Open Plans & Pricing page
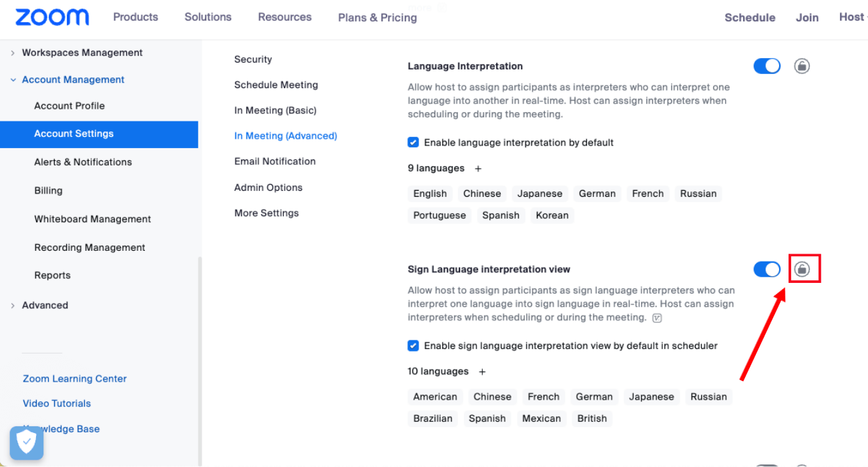Screen dimensions: 868x467 click(378, 17)
